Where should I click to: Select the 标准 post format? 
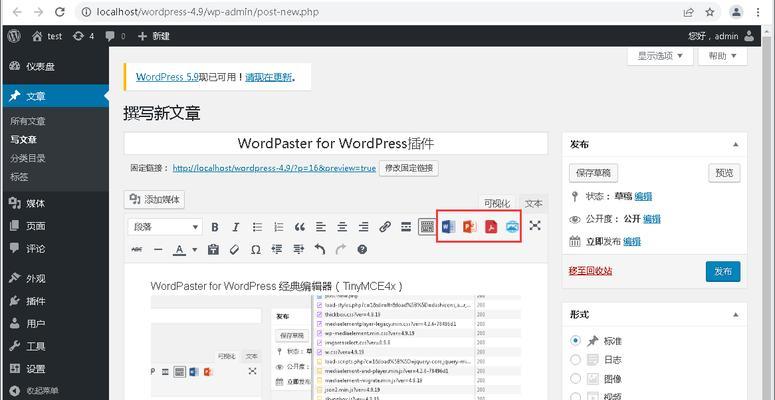(575, 341)
